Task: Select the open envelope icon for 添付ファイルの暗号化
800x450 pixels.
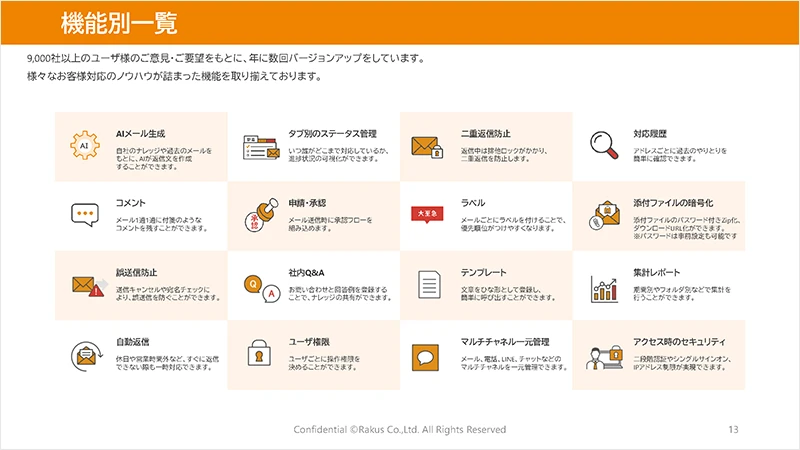Action: pyautogui.click(x=604, y=215)
